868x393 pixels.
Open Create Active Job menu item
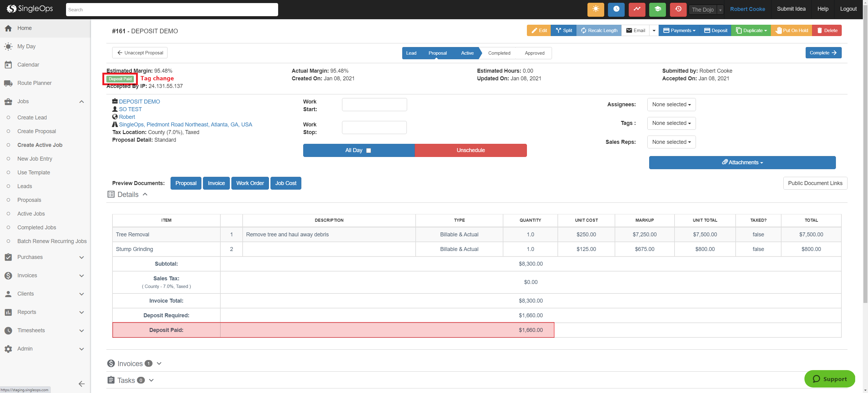40,145
